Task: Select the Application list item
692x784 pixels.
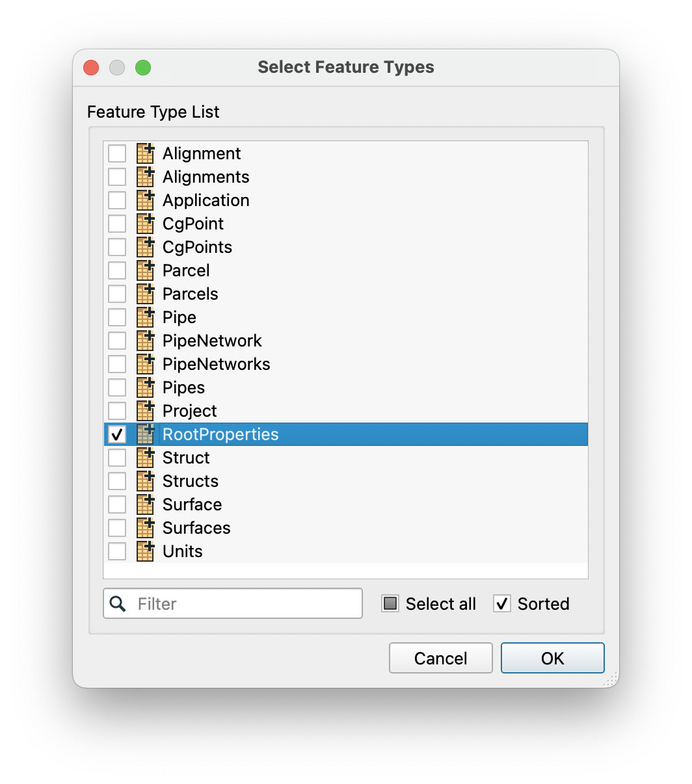Action: click(346, 200)
